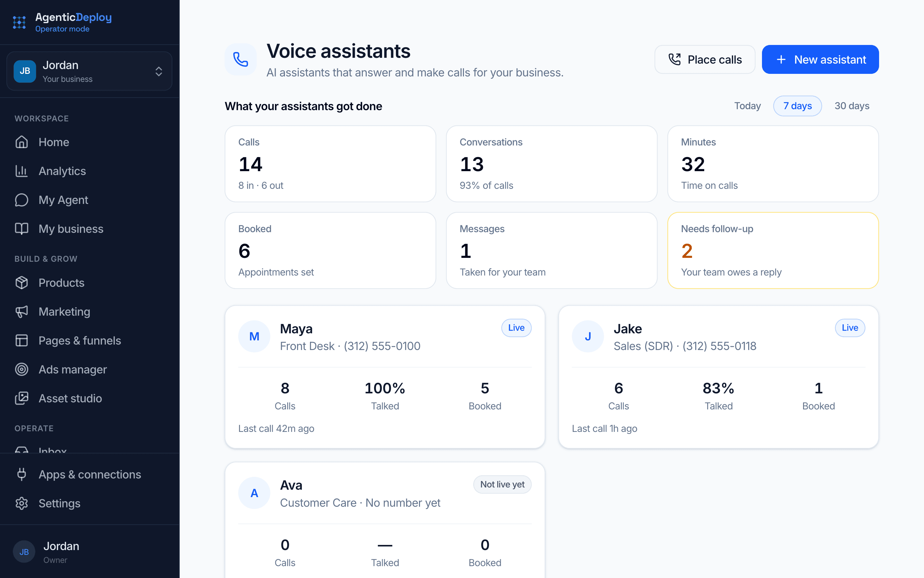Open Asset studio menu item

click(x=90, y=398)
